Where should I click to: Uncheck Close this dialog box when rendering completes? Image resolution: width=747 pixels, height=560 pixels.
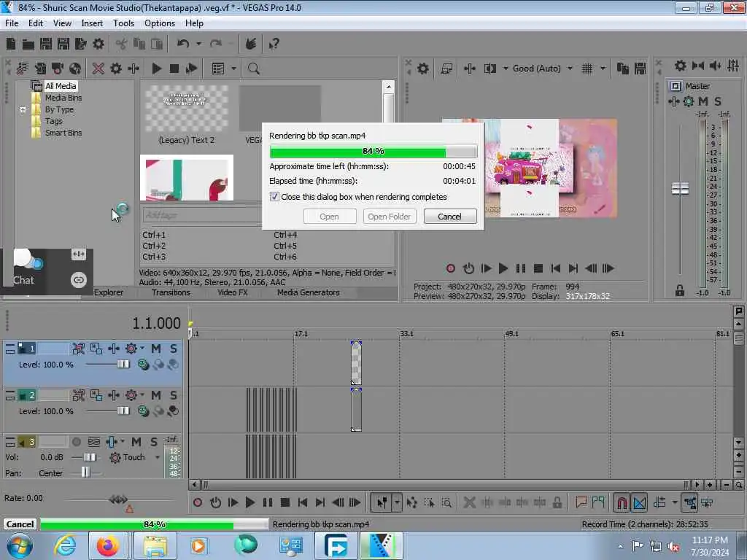click(x=274, y=197)
